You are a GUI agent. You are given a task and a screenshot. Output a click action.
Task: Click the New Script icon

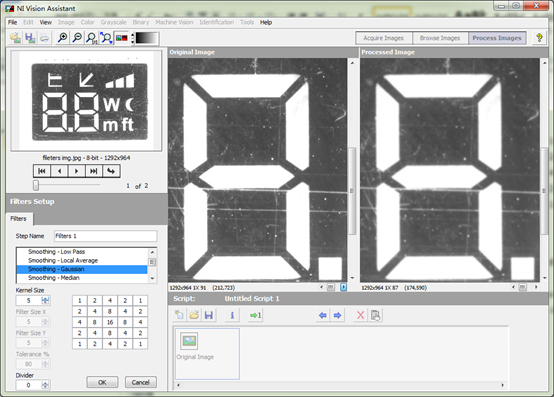pyautogui.click(x=179, y=315)
